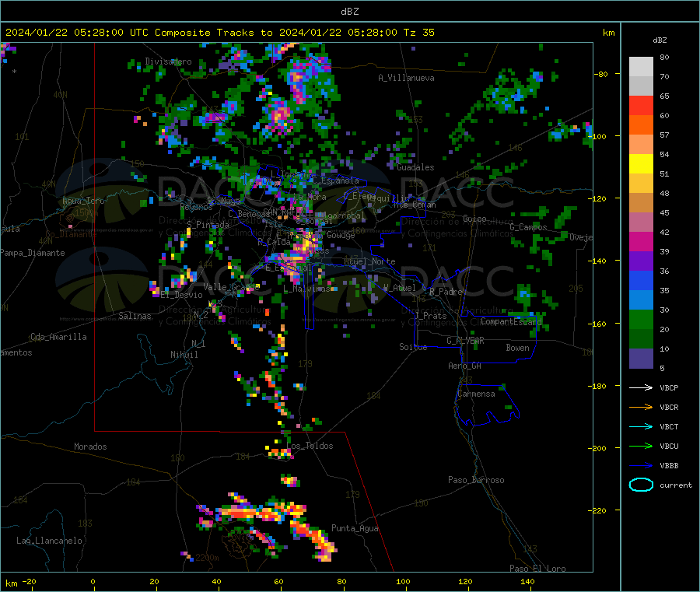Screen dimensions: 700x592
Task: Click the 'Composite Tracks' timestamp header line
Action: [219, 33]
